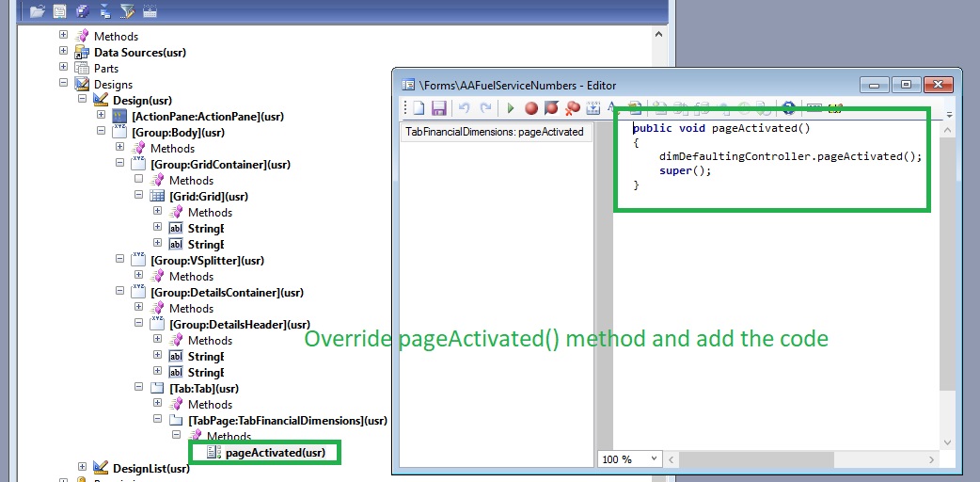Click the filter funnel icon in AOT toolbar
Screen dimensions: 980x482
(128, 10)
